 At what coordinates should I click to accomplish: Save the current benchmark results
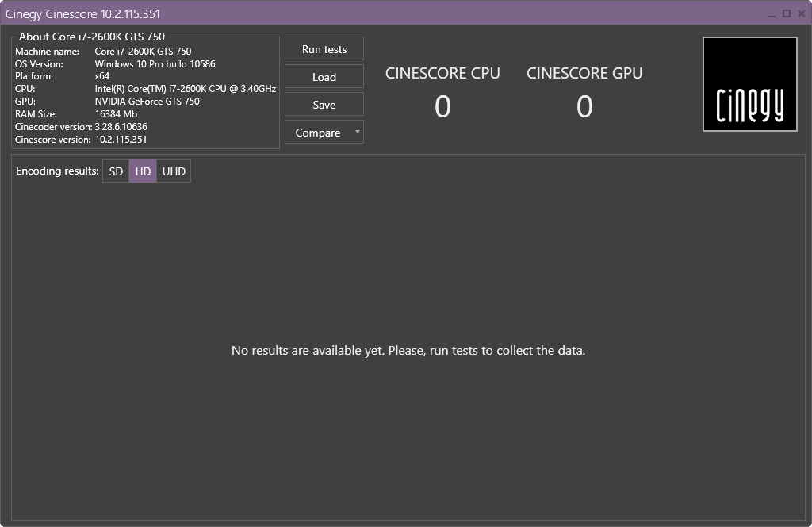tap(324, 105)
